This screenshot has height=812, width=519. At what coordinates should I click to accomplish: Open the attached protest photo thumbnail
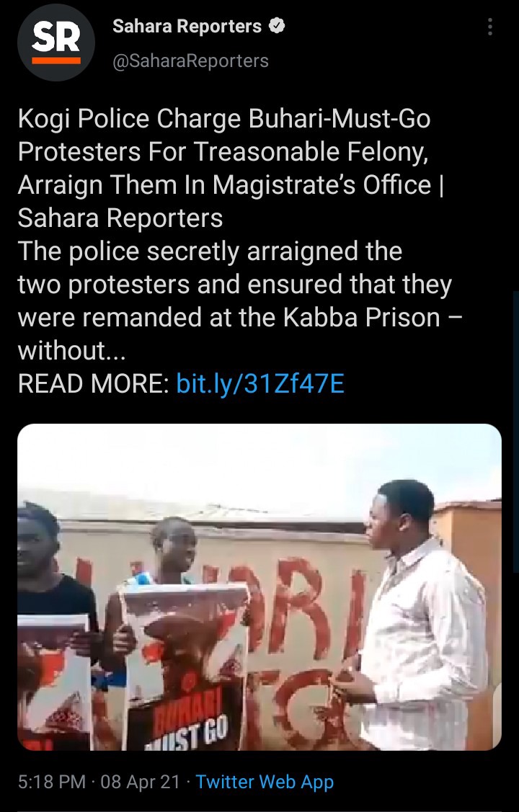(x=259, y=587)
